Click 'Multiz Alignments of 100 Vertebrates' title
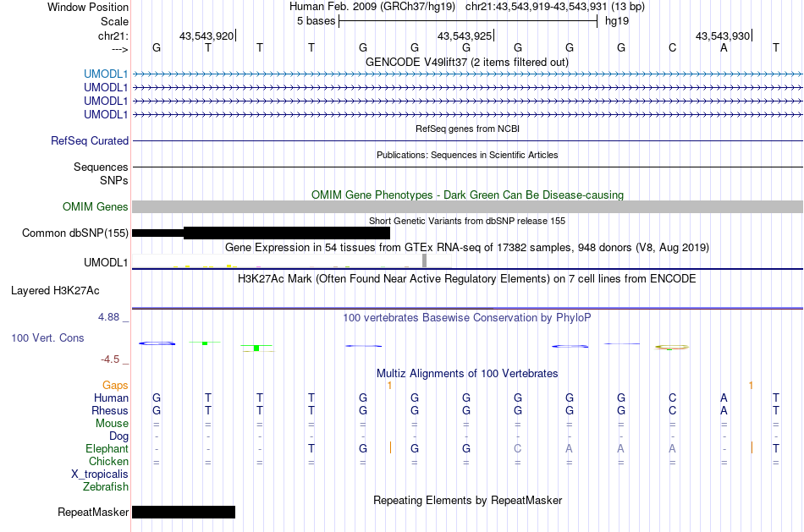 point(467,374)
